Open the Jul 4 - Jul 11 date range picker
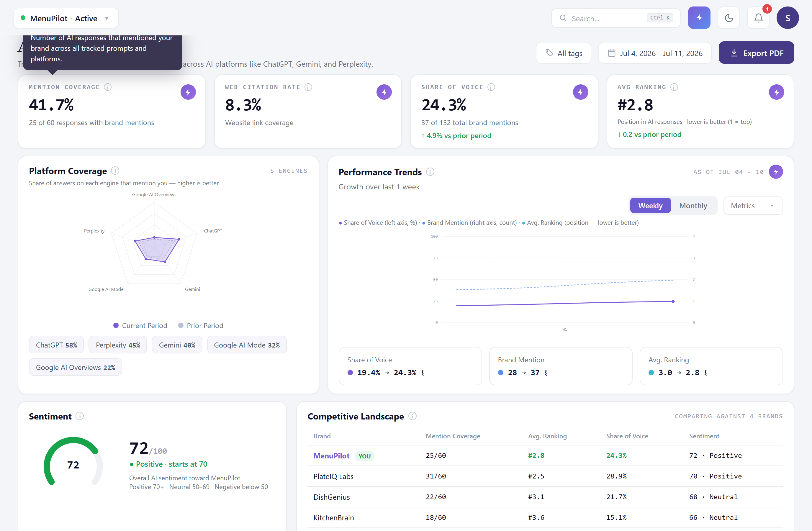Screen dimensions: 812x531 (655, 53)
